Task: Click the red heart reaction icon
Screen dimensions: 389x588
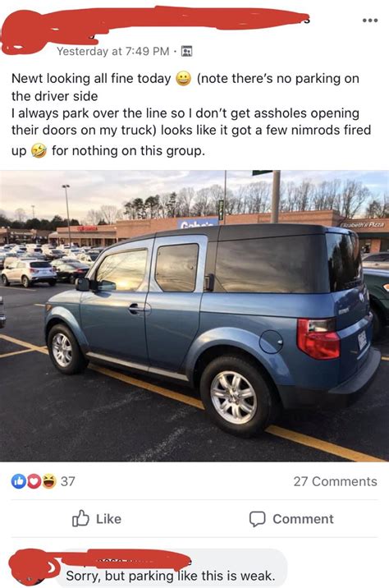Action: (x=34, y=481)
